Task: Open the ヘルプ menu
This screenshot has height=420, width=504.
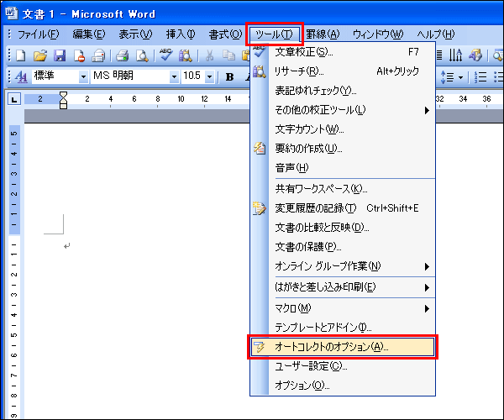Action: [435, 34]
